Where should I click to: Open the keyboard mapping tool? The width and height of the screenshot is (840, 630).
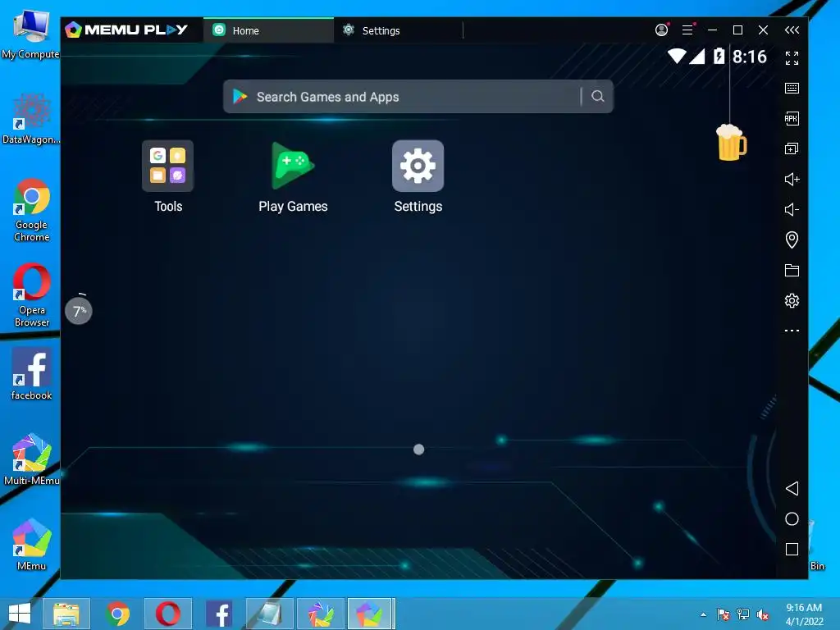[x=792, y=89]
